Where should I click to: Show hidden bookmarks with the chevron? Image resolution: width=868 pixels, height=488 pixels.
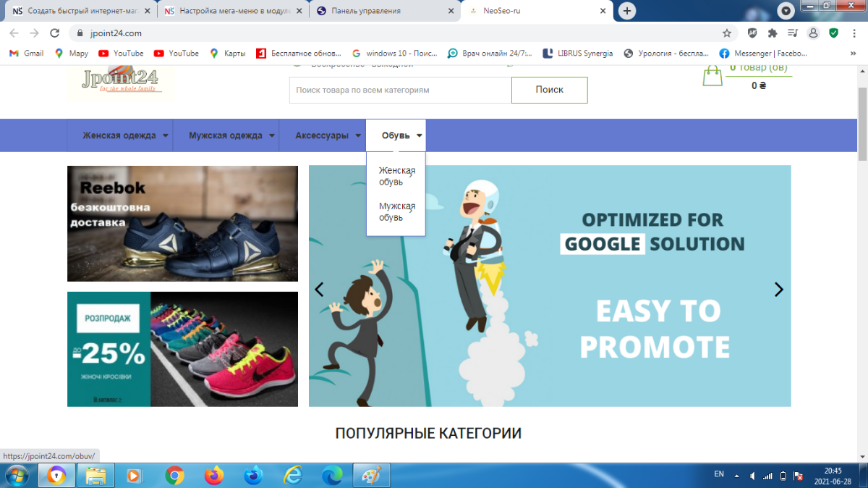[x=854, y=53]
